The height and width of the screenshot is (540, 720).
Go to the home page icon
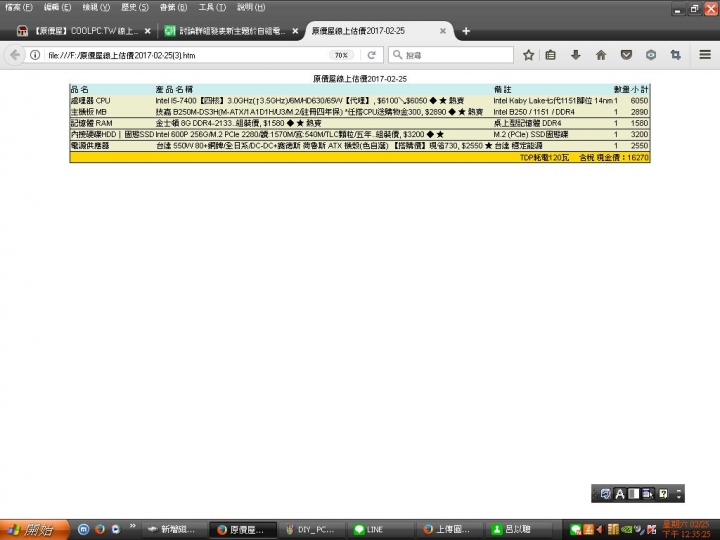(x=601, y=55)
